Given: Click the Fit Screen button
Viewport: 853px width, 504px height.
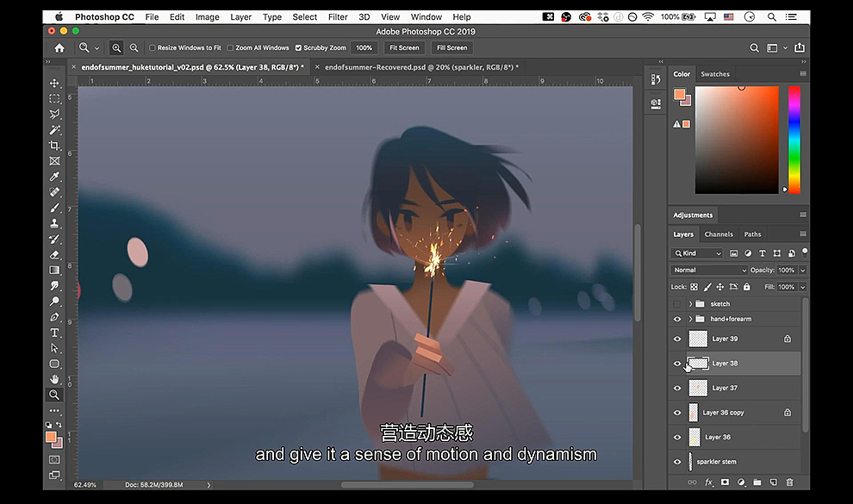Looking at the screenshot, I should [x=404, y=48].
